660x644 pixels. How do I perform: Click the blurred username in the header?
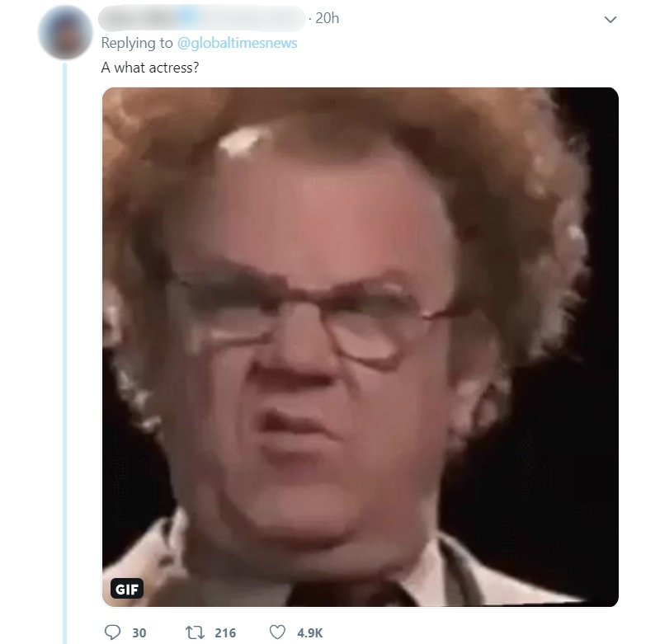pyautogui.click(x=201, y=18)
